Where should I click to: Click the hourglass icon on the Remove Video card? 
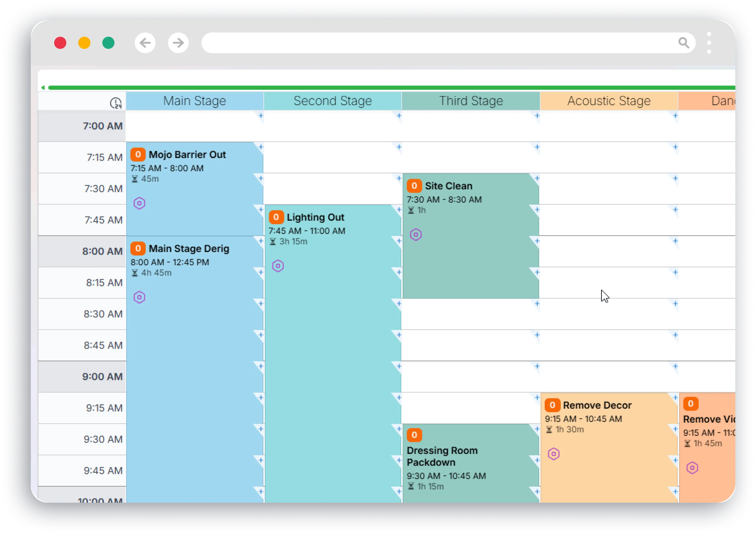688,443
